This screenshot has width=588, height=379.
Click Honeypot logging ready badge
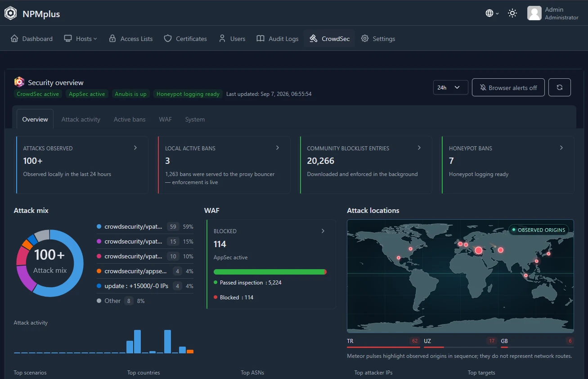pos(188,94)
